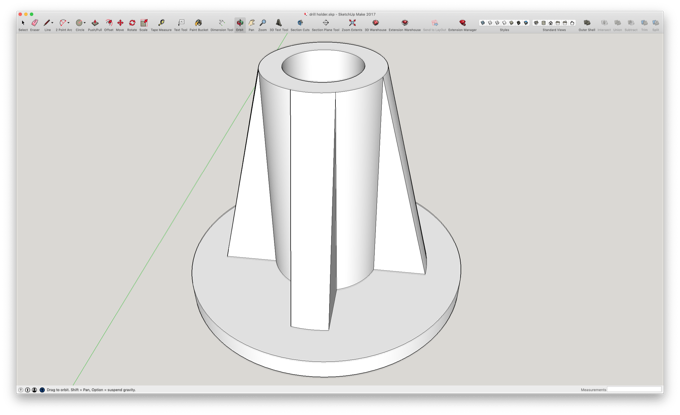Viewport: 680px width, 415px height.
Task: Toggle Section Cuts display
Action: 300,23
